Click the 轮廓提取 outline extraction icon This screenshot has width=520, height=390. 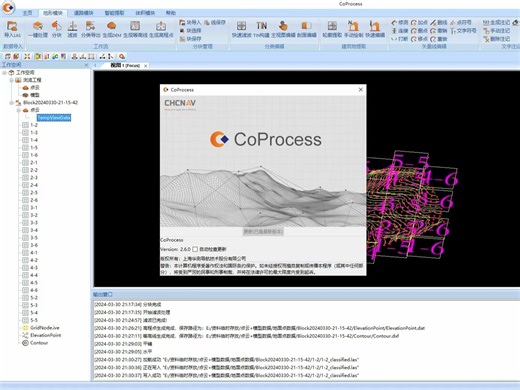[x=332, y=29]
